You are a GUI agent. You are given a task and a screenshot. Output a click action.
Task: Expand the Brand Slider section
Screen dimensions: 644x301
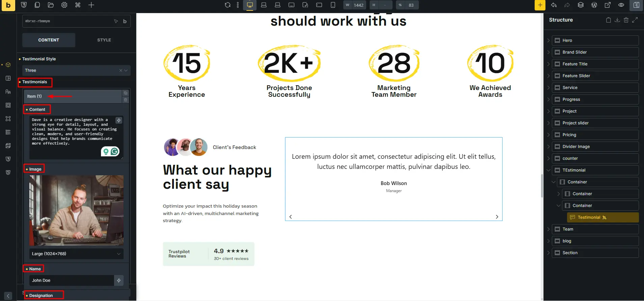[x=548, y=52]
